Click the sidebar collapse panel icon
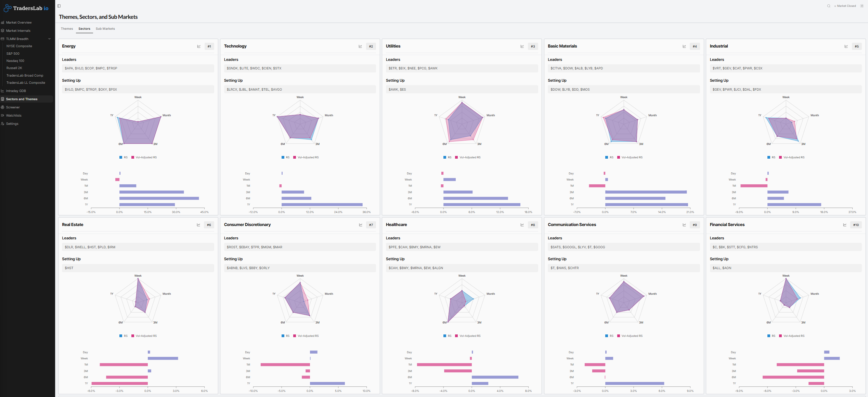Screen dimensions: 868x397 pos(59,6)
